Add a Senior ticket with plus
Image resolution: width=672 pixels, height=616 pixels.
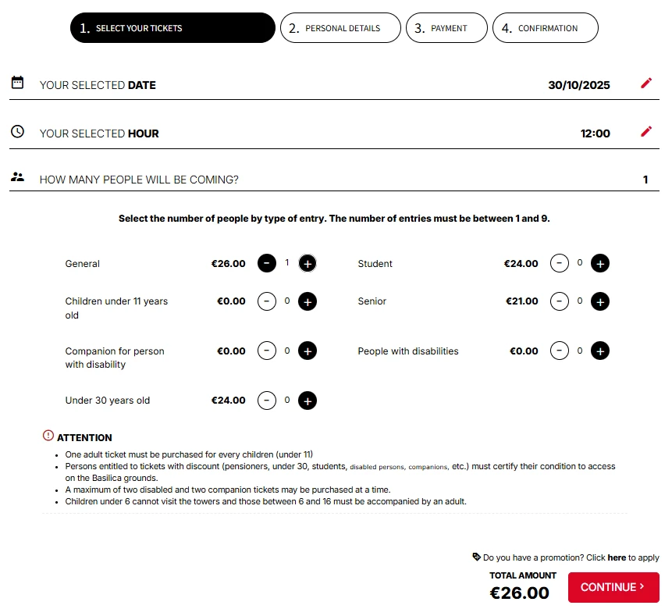599,301
